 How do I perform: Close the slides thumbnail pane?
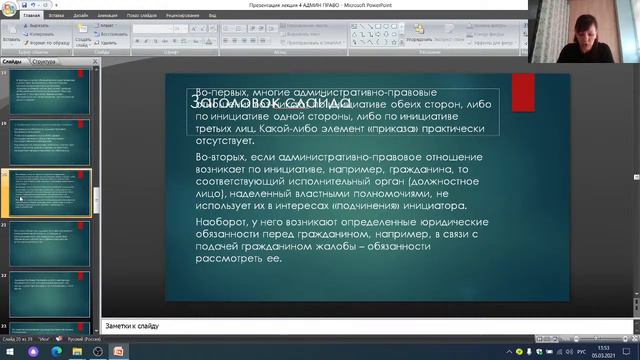tap(95, 62)
